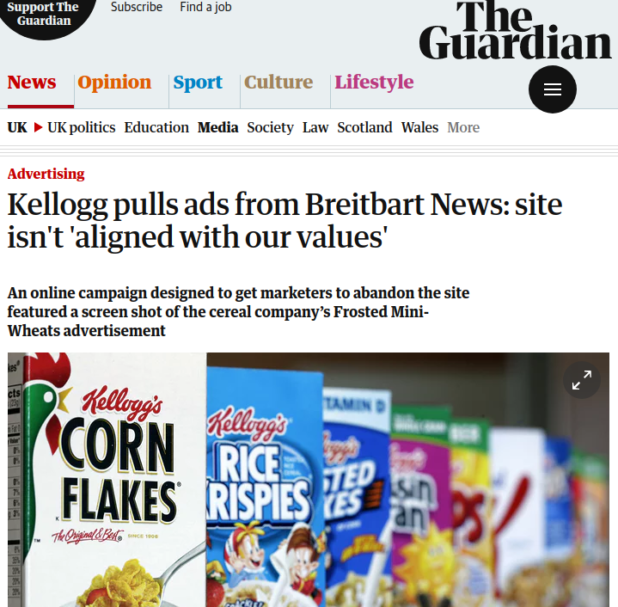Click the Subscribe link

[x=136, y=7]
